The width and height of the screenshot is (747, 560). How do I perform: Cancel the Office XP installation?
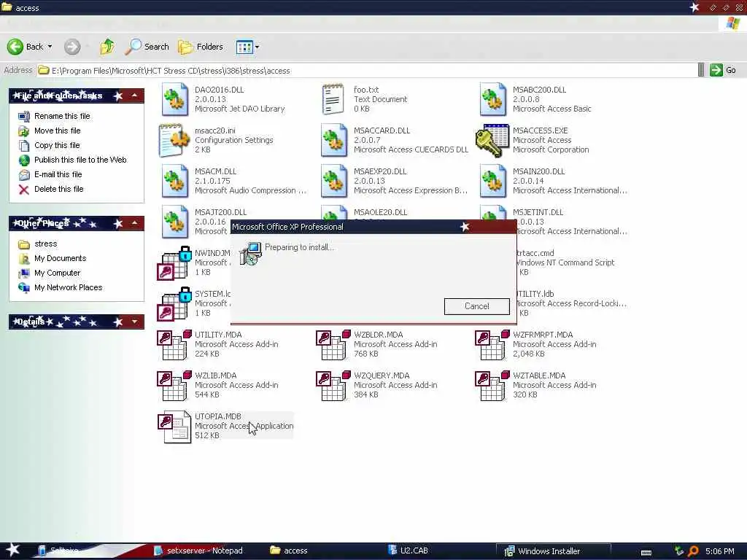[477, 306]
